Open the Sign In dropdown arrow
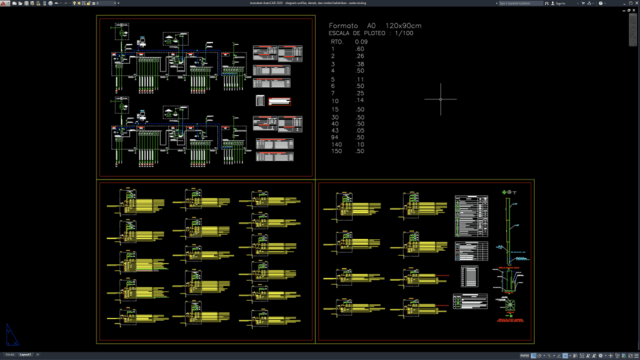Image resolution: width=640 pixels, height=360 pixels. tap(578, 3)
